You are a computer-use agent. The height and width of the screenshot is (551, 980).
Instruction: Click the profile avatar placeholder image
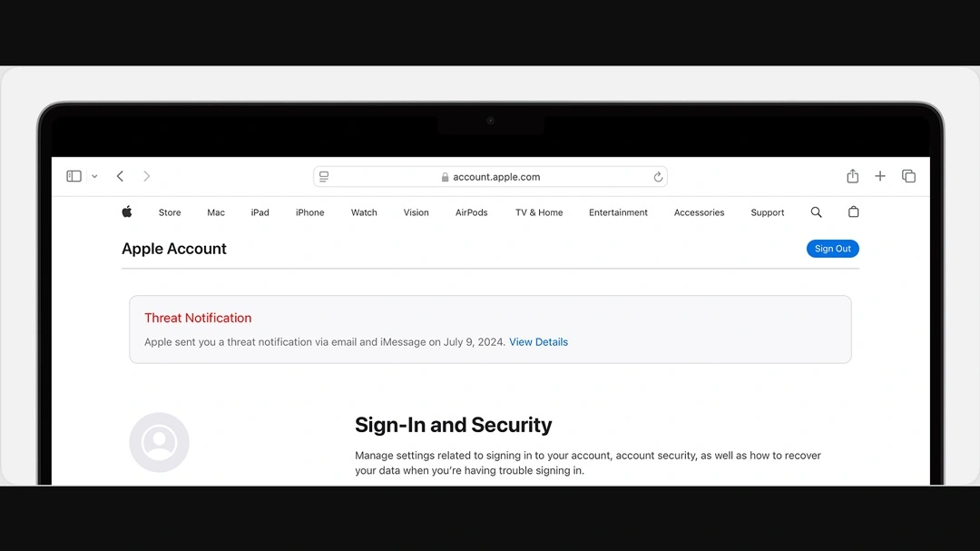[x=159, y=442]
